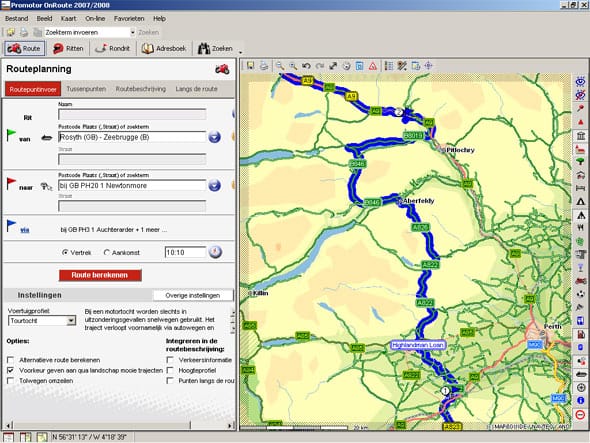Click the save map icon above the map
590x443 pixels.
(250, 66)
